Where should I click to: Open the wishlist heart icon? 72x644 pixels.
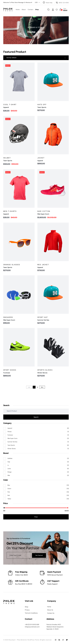click(57, 10)
